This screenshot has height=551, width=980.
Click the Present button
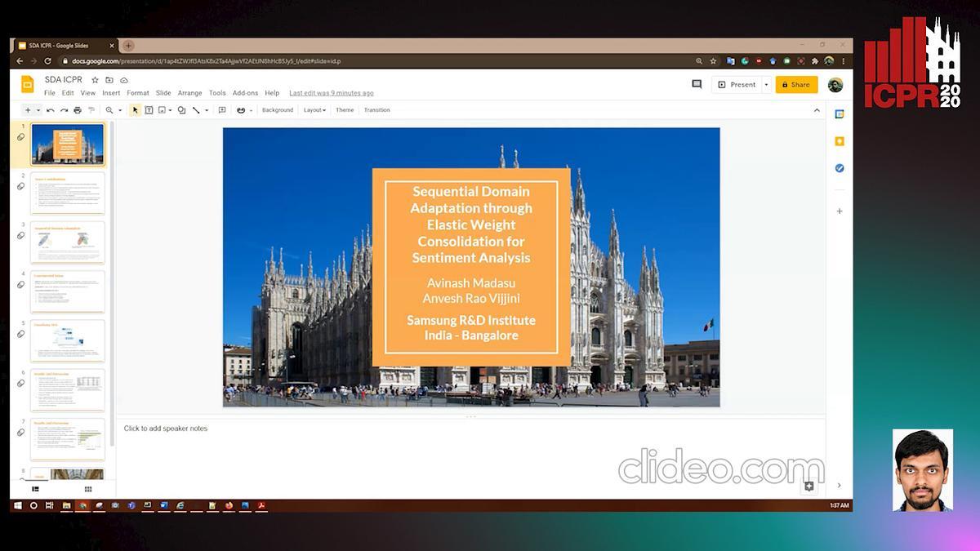737,85
